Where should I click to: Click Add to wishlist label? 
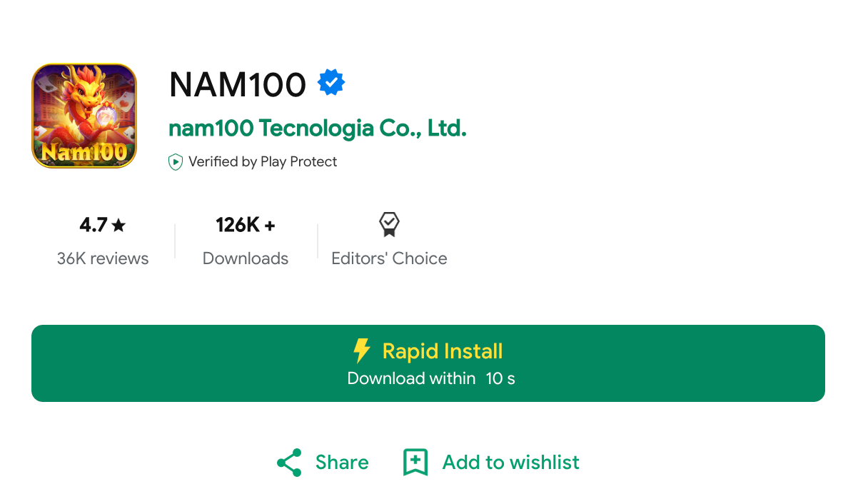[510, 463]
